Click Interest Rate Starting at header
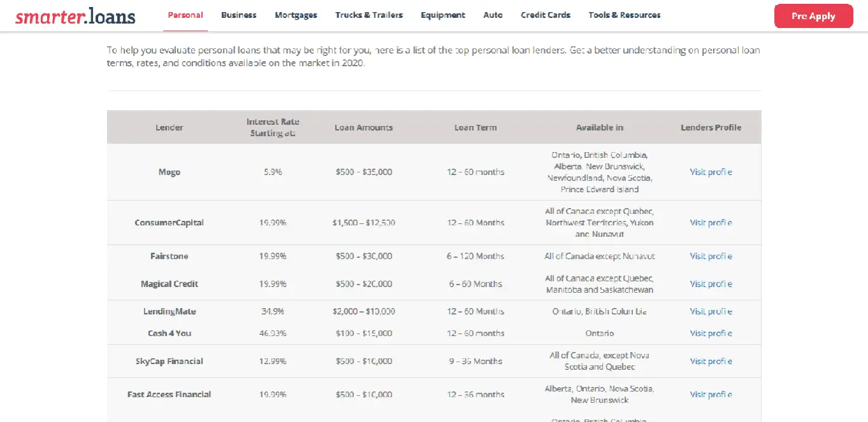The width and height of the screenshot is (868, 422). point(273,127)
